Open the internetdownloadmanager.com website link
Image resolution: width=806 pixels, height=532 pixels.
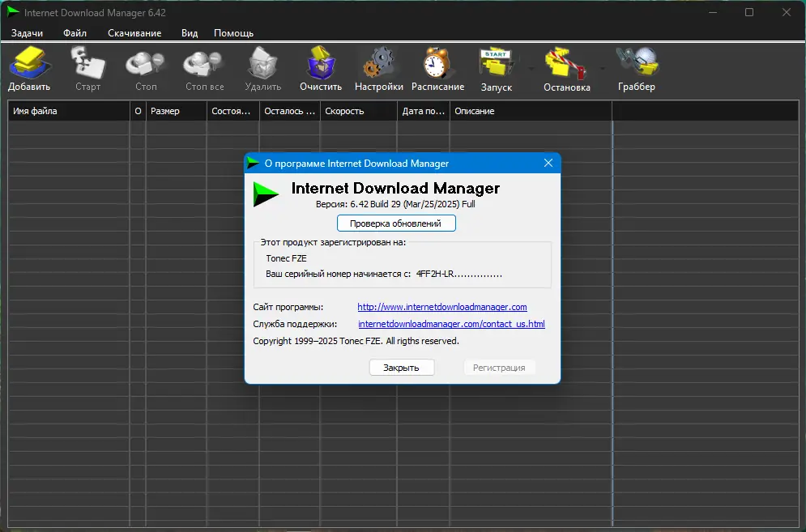[x=442, y=307]
